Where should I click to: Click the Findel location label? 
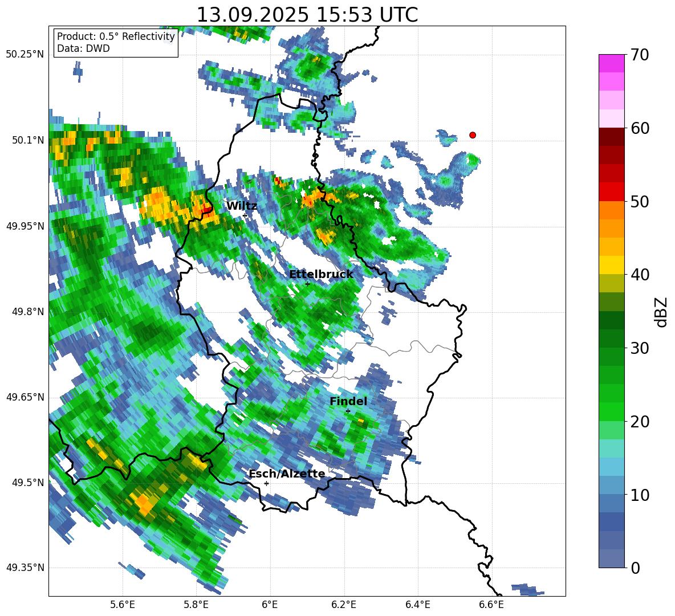[348, 401]
